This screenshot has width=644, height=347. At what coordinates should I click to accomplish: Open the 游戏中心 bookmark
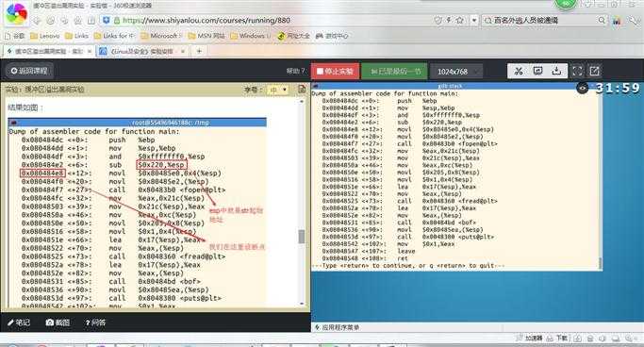(332, 36)
